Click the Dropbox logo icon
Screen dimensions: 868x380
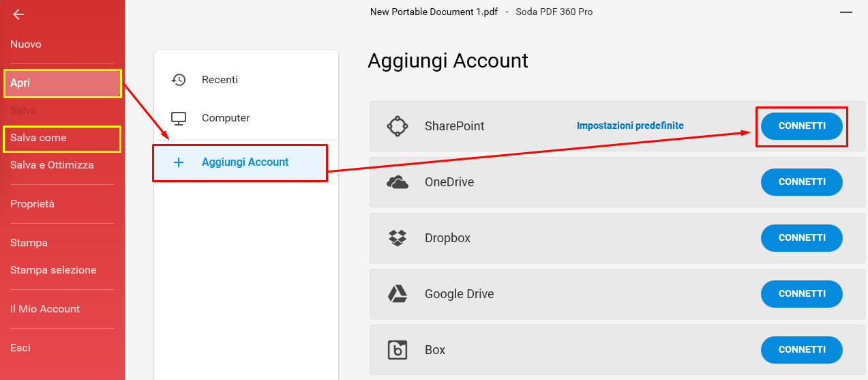click(x=398, y=238)
